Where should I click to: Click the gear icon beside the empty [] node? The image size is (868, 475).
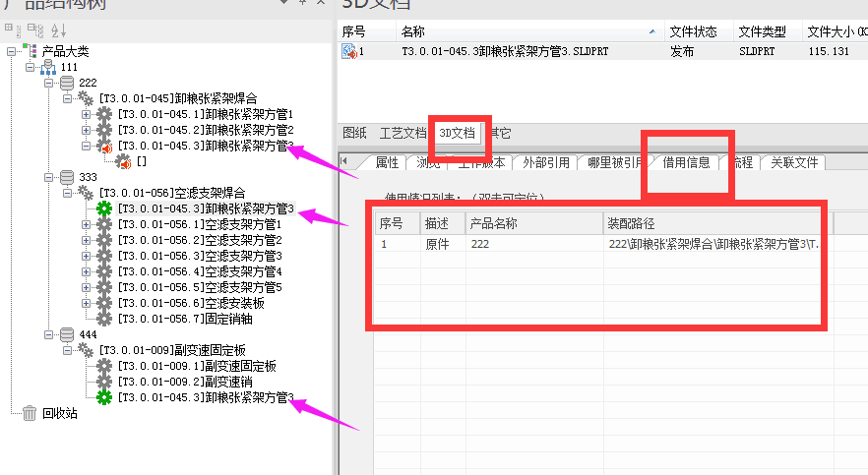pyautogui.click(x=123, y=161)
